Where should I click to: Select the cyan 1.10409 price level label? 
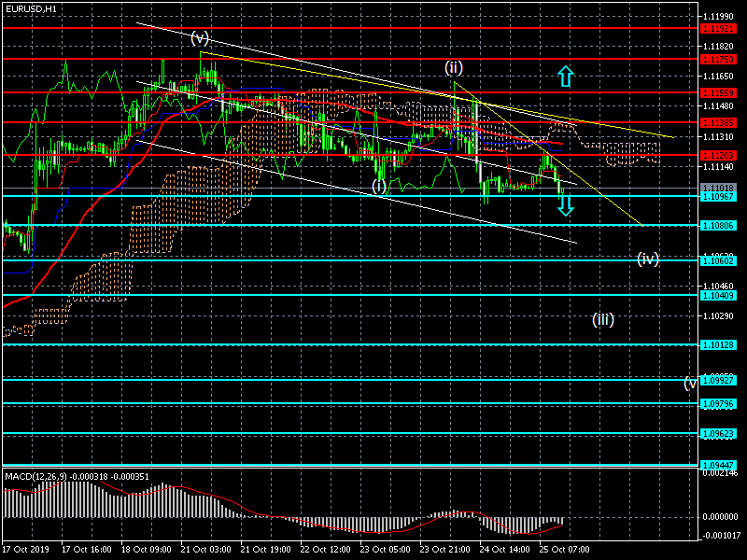(718, 296)
